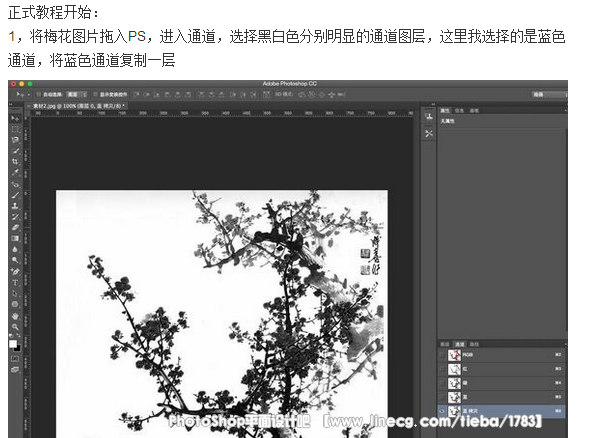Viewport: 592px width, 438px height.
Task: Select the History Brush tool
Action: 15,217
